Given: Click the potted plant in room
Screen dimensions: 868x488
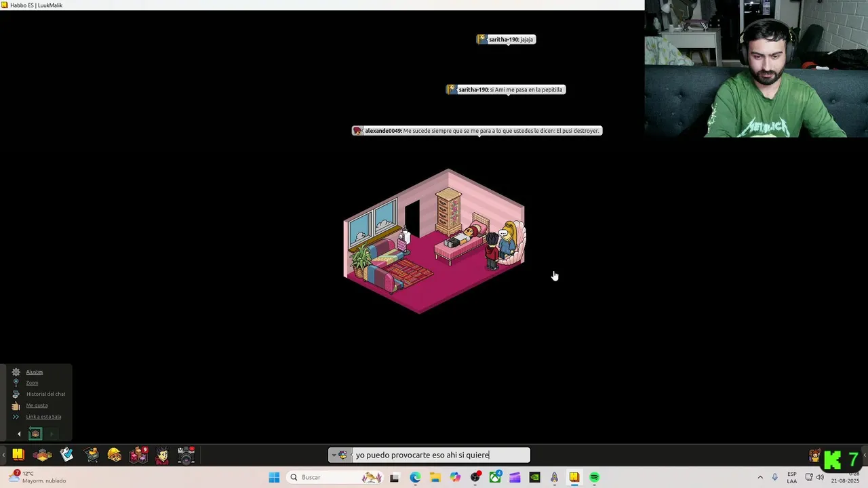Looking at the screenshot, I should pos(361,259).
